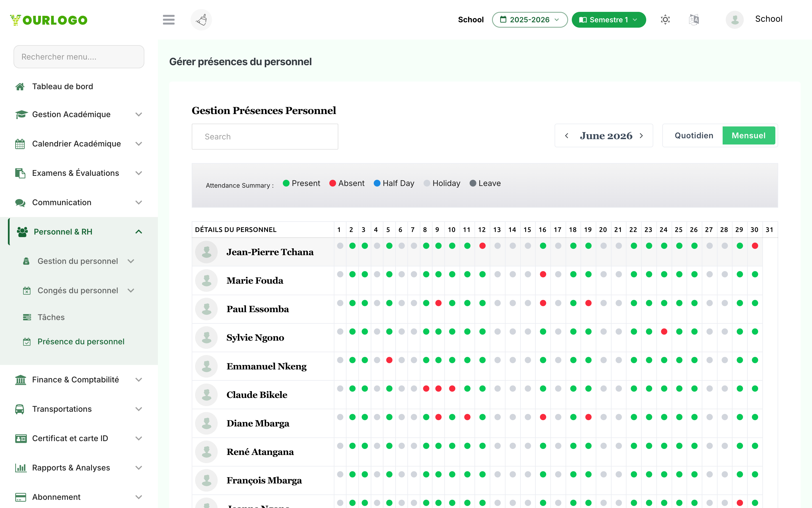The image size is (812, 508).
Task: Click Emmanuel Nkeng's red absent dot day 5
Action: (389, 360)
